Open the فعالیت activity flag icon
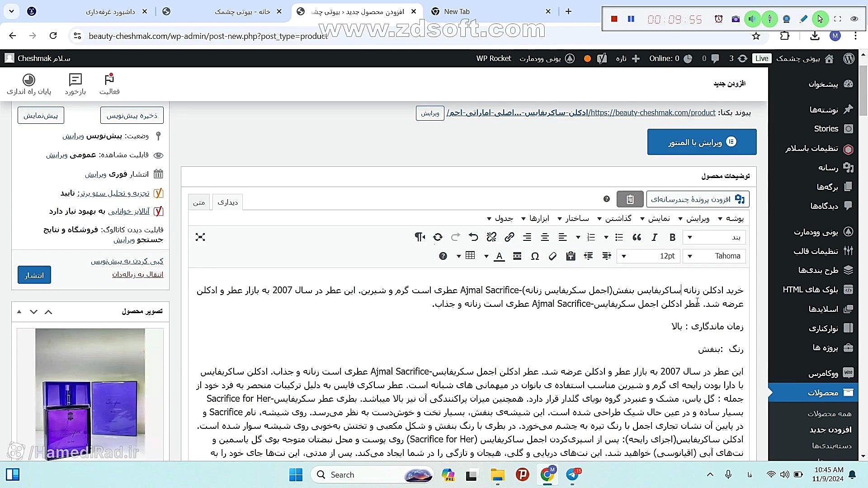 (x=109, y=84)
